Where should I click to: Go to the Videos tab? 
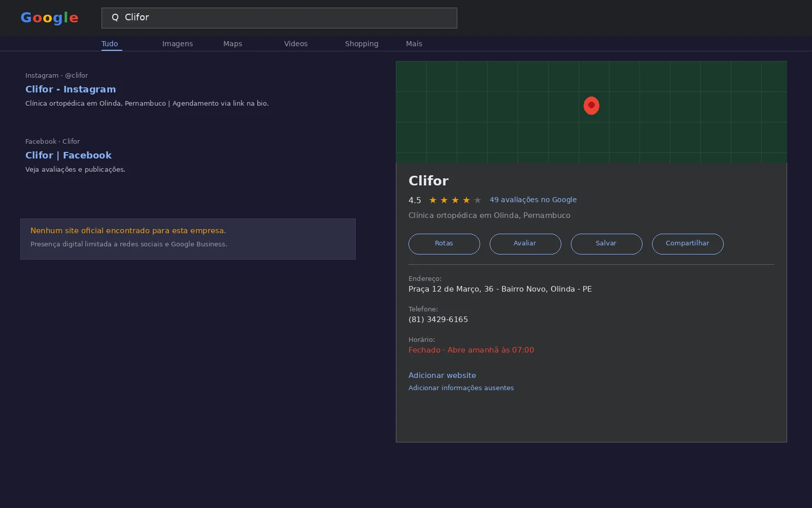[296, 44]
